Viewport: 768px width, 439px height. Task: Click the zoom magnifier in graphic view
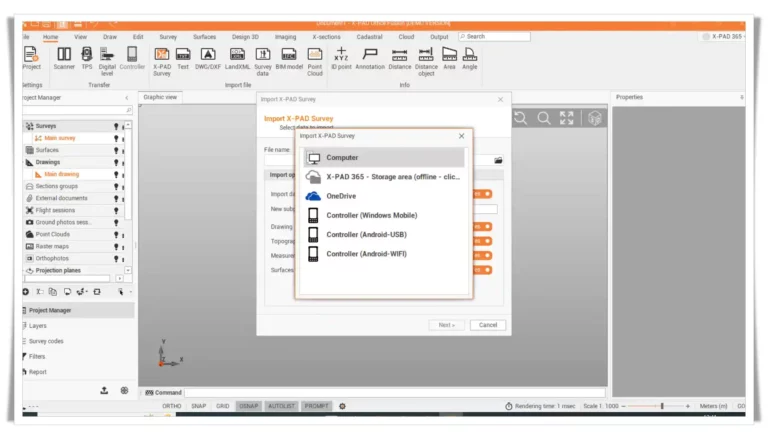544,118
